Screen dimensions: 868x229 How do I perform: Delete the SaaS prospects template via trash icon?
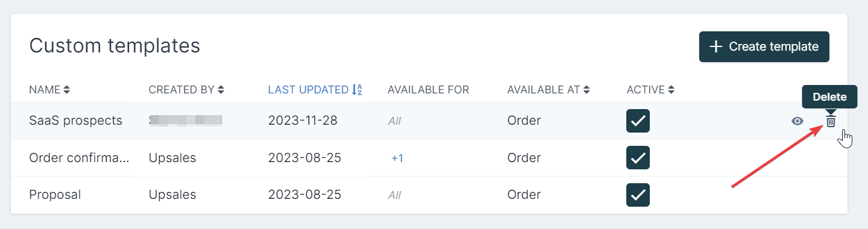(831, 121)
